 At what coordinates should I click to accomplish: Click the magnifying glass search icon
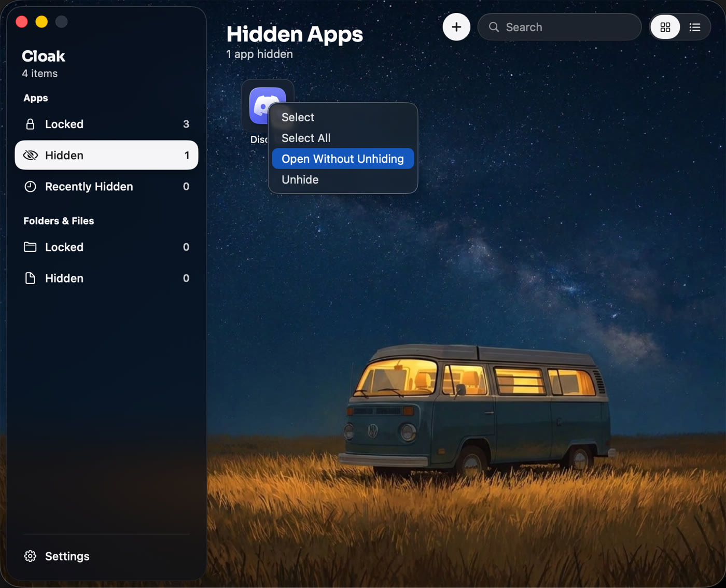[494, 27]
